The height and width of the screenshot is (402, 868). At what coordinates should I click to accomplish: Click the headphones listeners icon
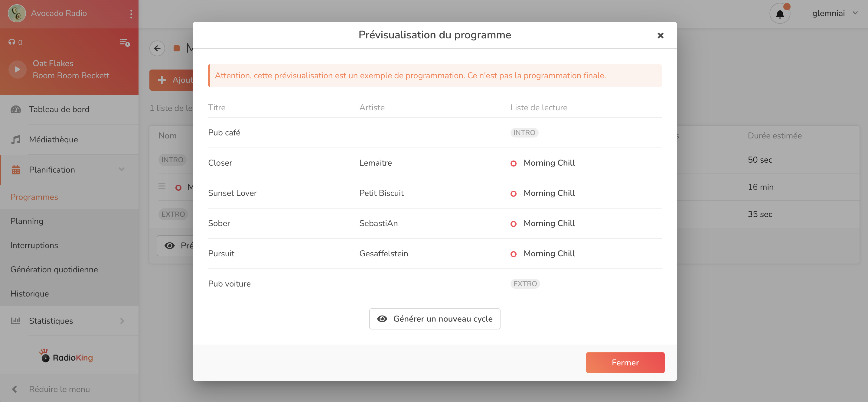coord(12,42)
